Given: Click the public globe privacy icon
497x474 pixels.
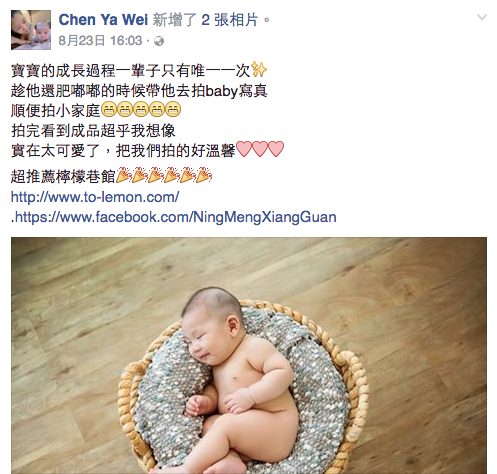Looking at the screenshot, I should coord(159,41).
